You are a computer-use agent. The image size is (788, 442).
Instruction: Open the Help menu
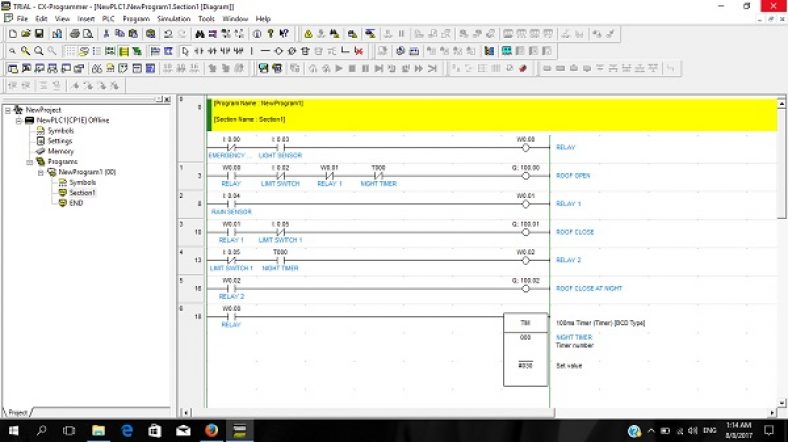[263, 19]
